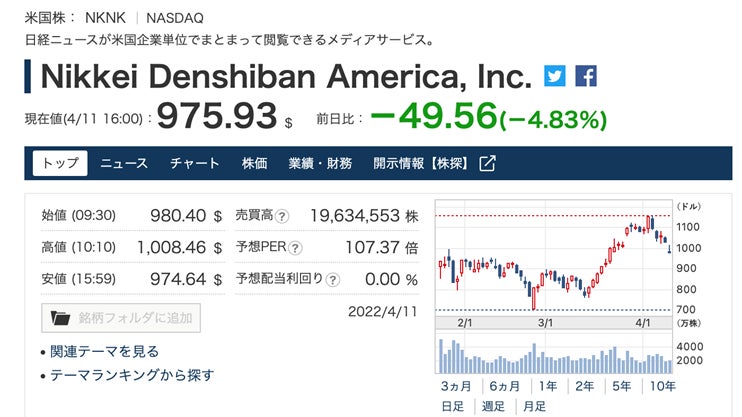The width and height of the screenshot is (742, 417).
Task: Choose the 10年 chart period
Action: (662, 386)
